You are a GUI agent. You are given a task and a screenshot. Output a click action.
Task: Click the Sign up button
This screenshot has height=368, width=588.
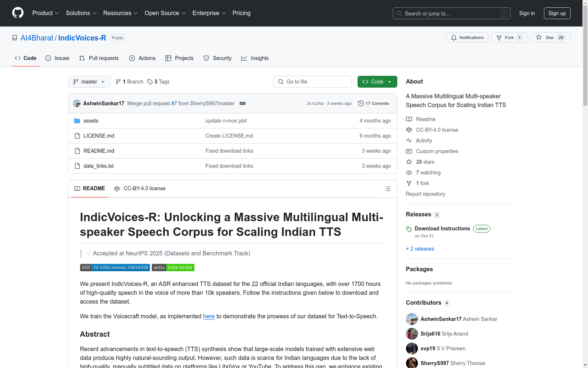pos(557,13)
